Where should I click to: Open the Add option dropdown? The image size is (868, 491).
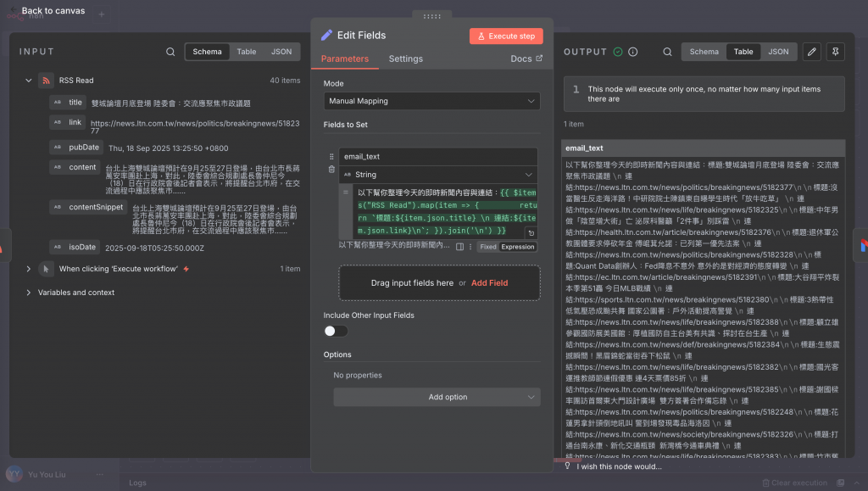(437, 397)
